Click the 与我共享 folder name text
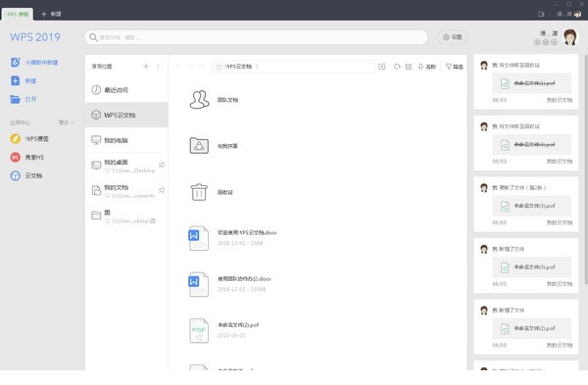 click(227, 146)
